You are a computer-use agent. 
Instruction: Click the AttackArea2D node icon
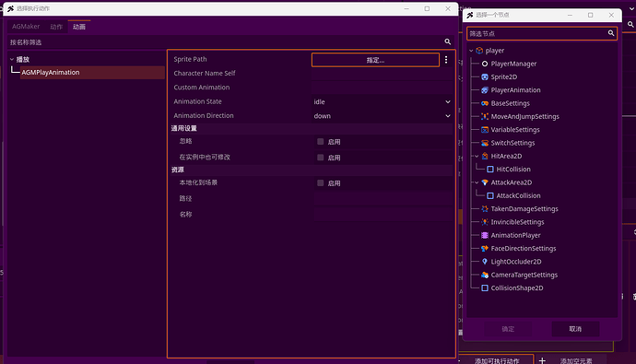[x=485, y=182]
